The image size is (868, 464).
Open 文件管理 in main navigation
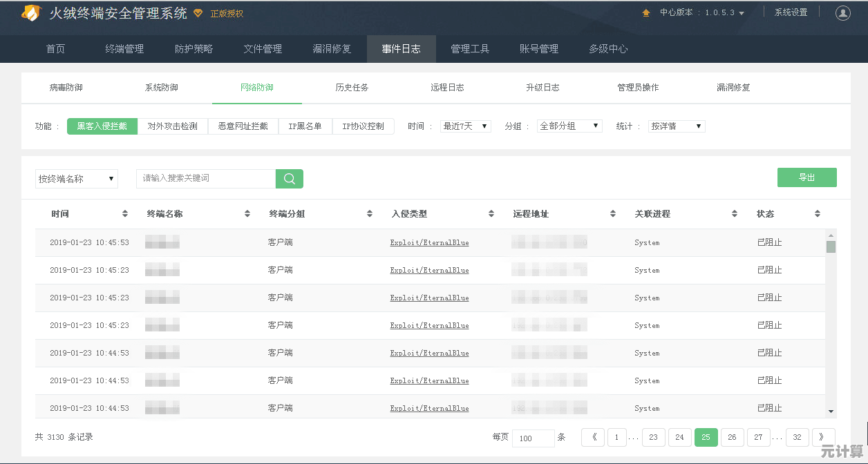[x=263, y=49]
